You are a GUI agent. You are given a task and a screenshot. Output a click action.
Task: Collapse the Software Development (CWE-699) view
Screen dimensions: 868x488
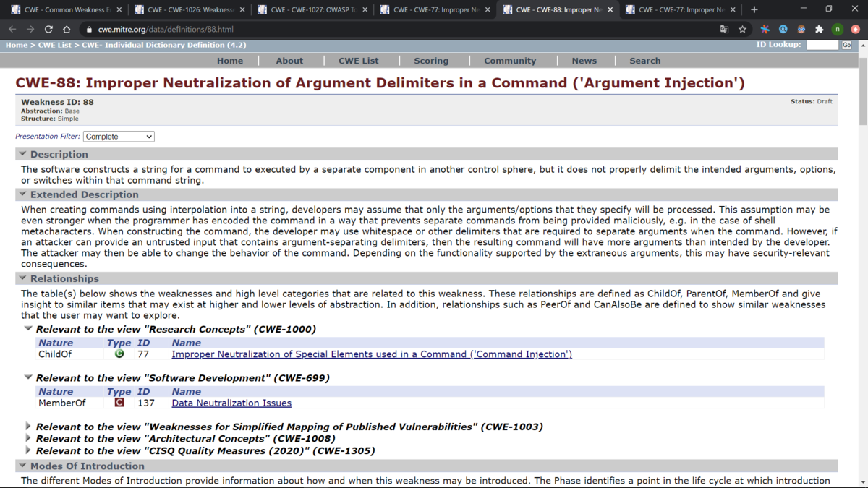[28, 377]
